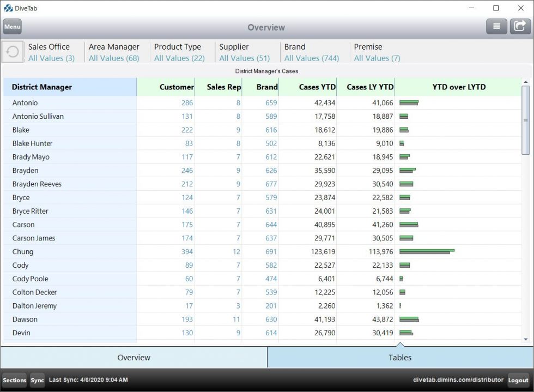Open the Supplier filter dropdown
The image size is (534, 392).
245,52
